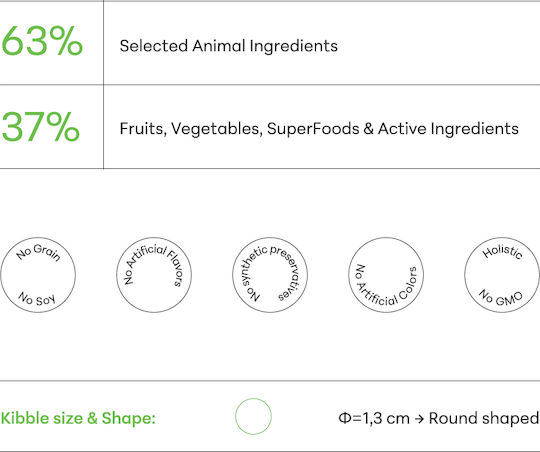The image size is (540, 452).
Task: Click the Kibble size & Shape heading
Action: click(78, 418)
